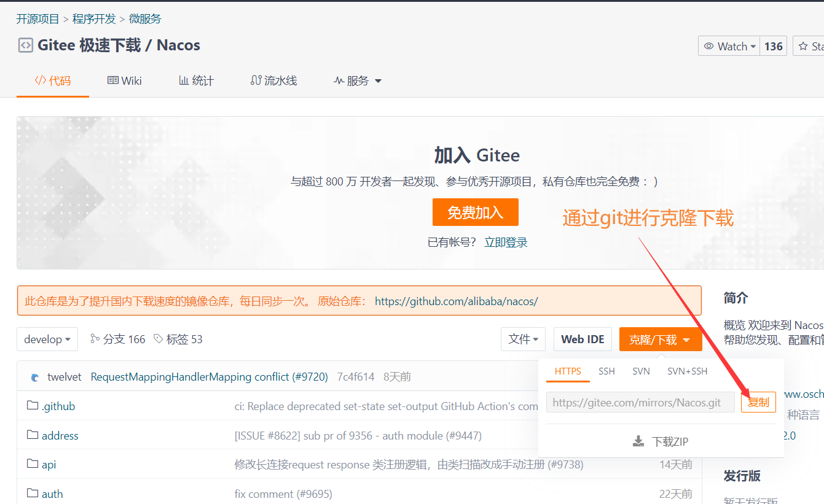824x504 pixels.
Task: Click the folder icon for .github
Action: 33,406
